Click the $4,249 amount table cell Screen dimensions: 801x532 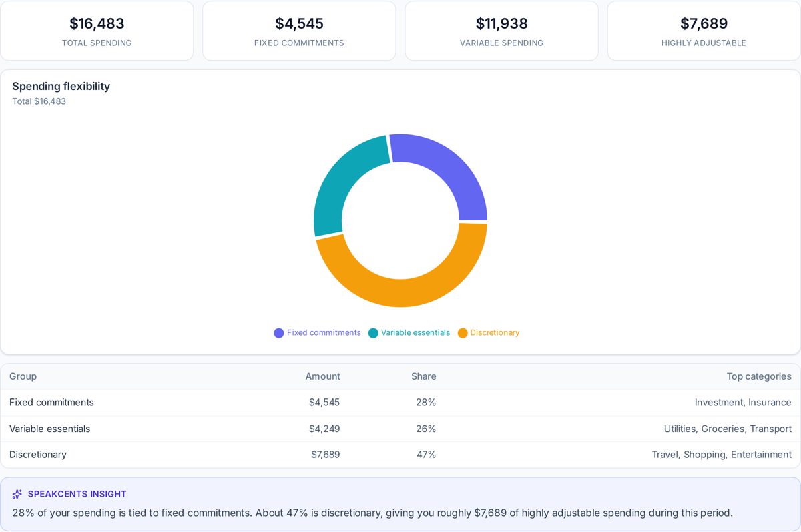coord(324,429)
